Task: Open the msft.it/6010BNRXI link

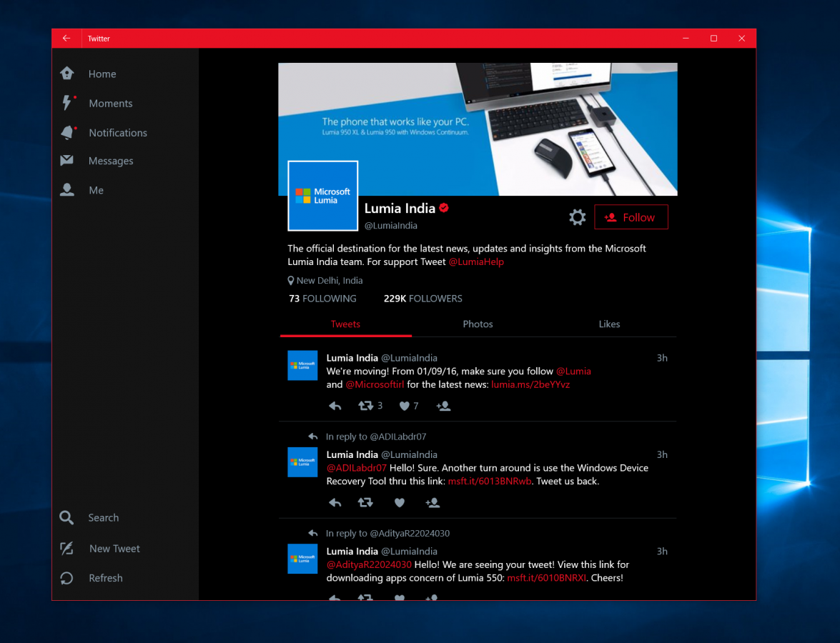Action: tap(546, 578)
